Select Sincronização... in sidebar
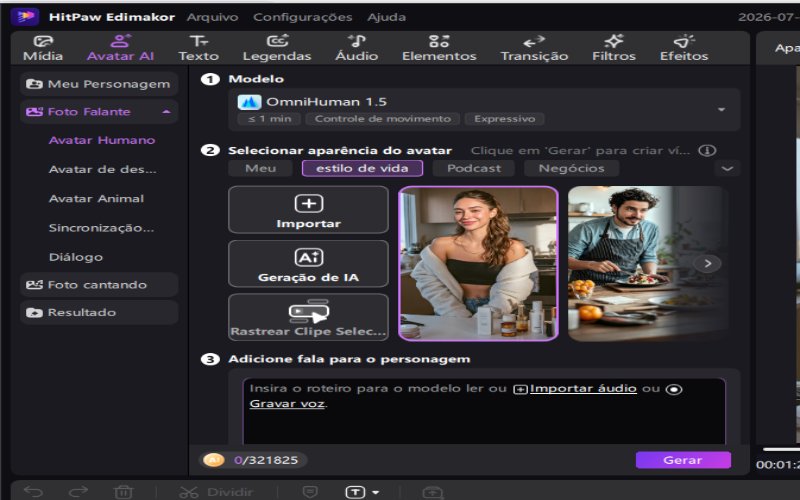This screenshot has width=800, height=500. (x=101, y=228)
